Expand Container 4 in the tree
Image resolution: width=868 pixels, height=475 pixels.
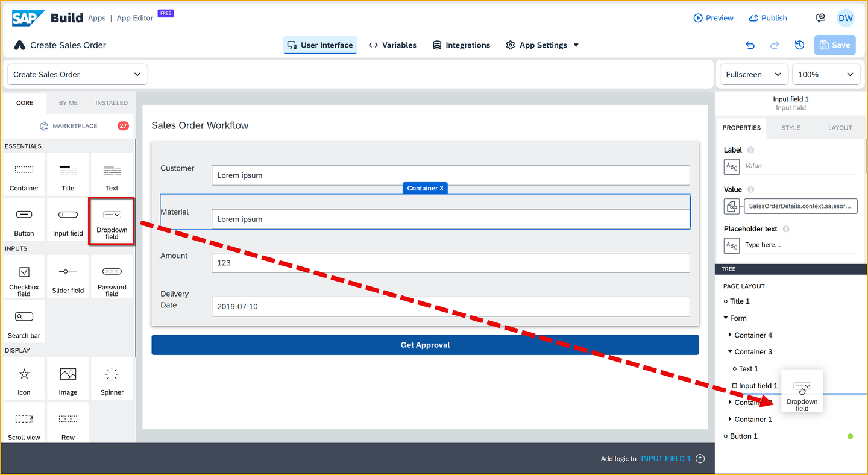[731, 335]
